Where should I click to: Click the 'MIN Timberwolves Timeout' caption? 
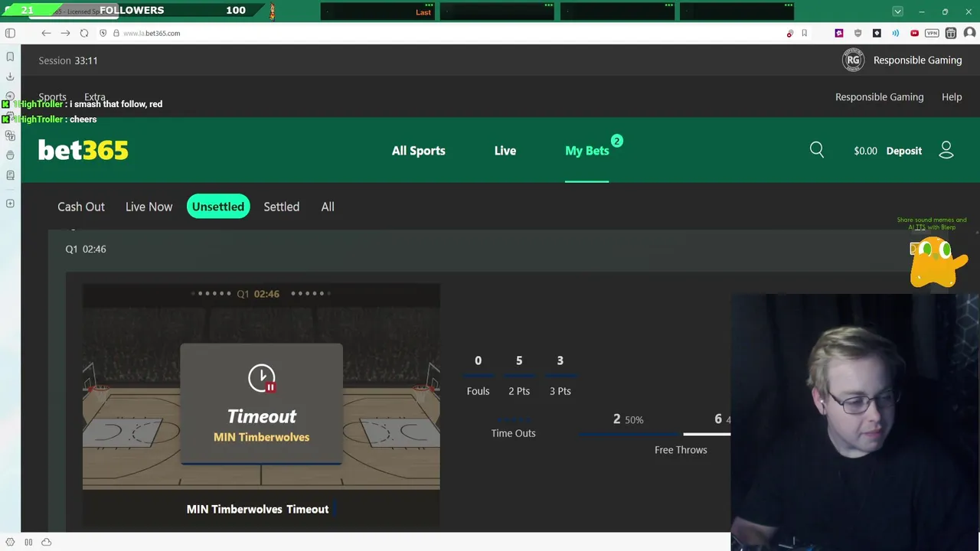257,509
